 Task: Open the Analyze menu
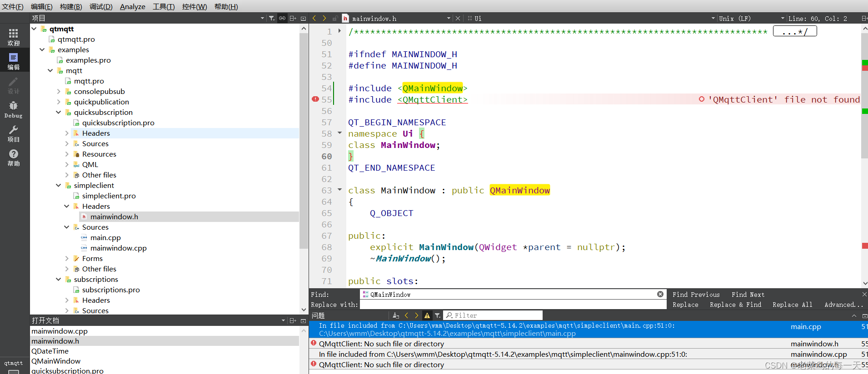point(133,6)
